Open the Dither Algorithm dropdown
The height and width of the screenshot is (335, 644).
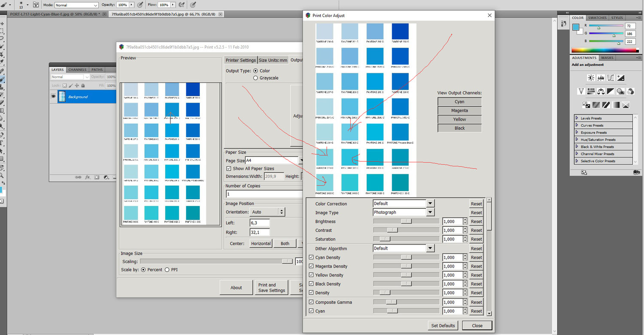(x=430, y=248)
